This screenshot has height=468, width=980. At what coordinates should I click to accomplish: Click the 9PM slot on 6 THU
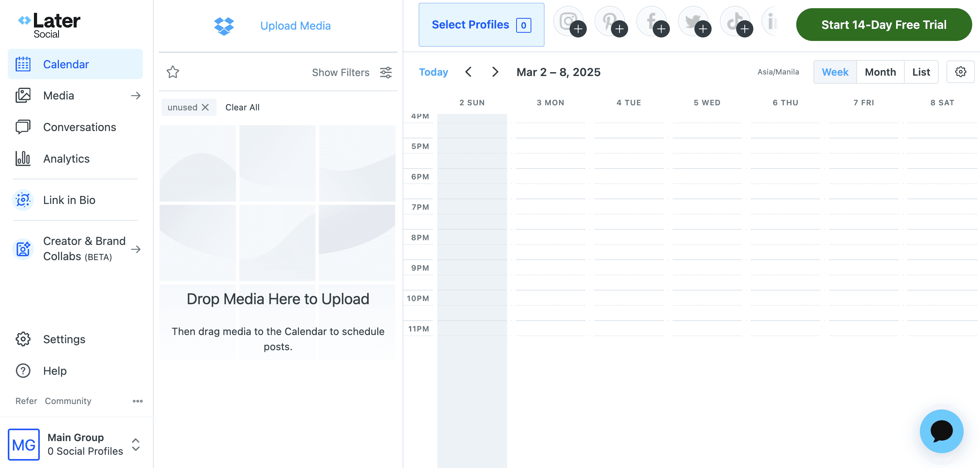(x=785, y=275)
